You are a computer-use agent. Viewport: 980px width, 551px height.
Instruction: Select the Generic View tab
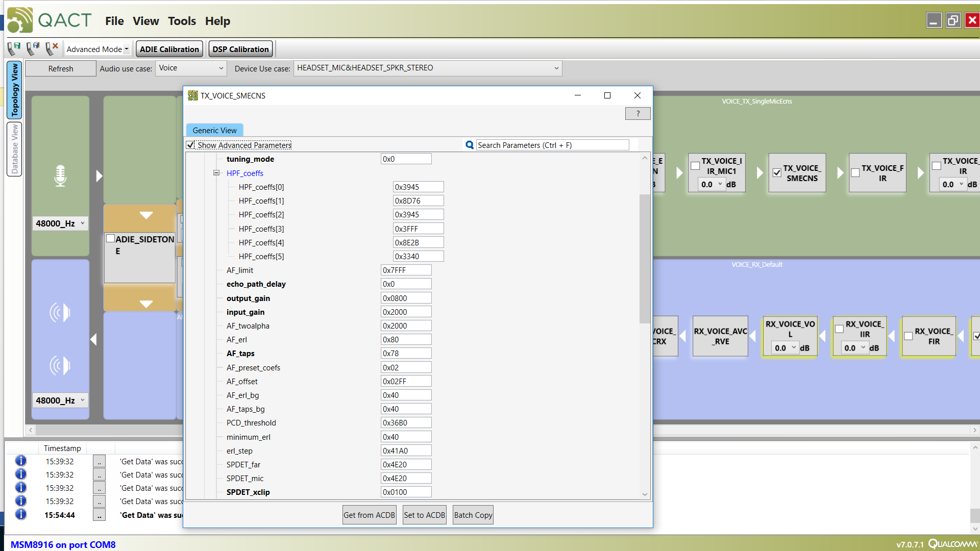(214, 130)
